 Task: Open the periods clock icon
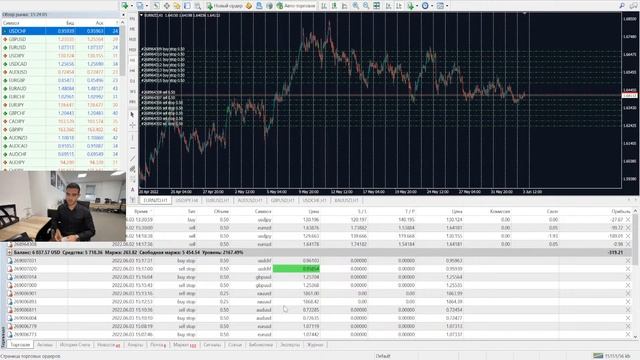tap(425, 6)
